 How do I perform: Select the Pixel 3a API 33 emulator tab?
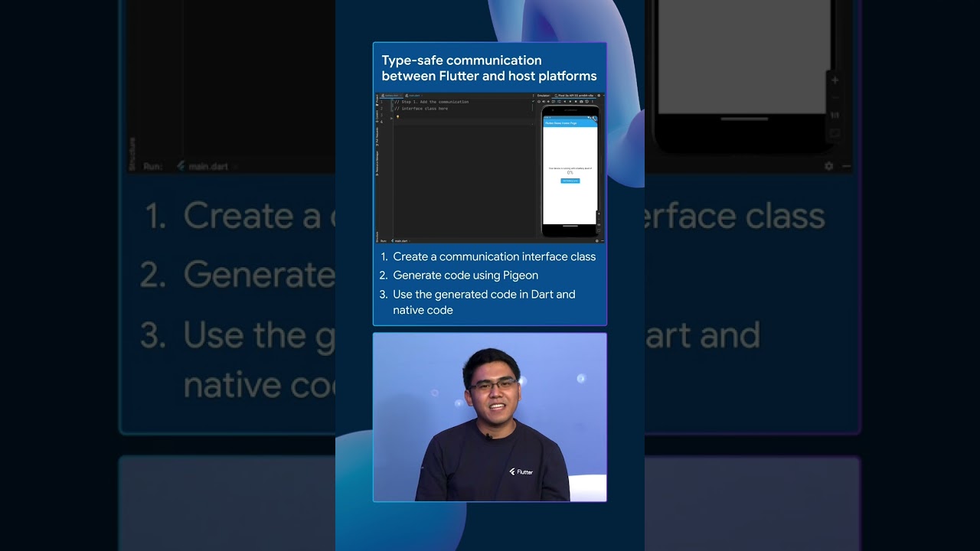575,96
